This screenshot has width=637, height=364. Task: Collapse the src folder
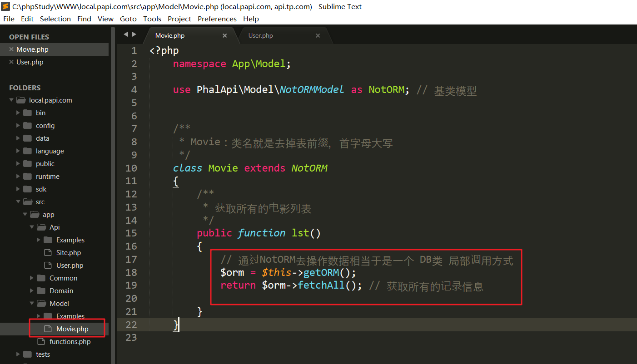coord(18,202)
